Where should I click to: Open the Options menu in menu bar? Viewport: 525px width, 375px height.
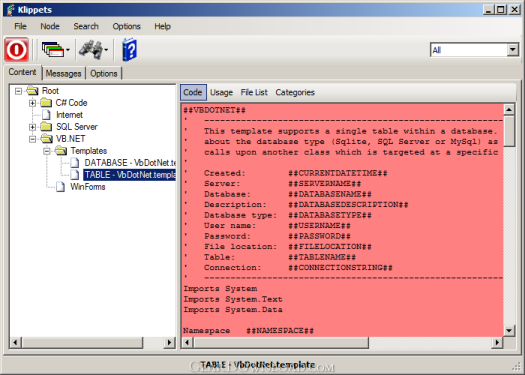tap(126, 26)
